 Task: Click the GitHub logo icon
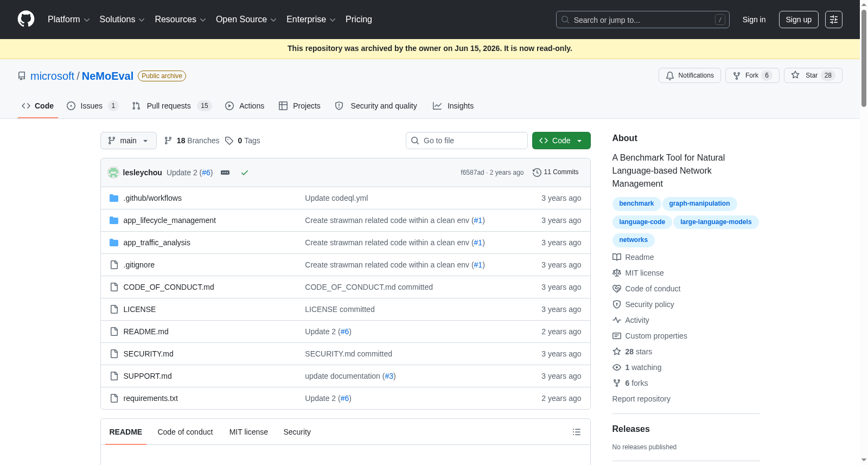[x=26, y=20]
